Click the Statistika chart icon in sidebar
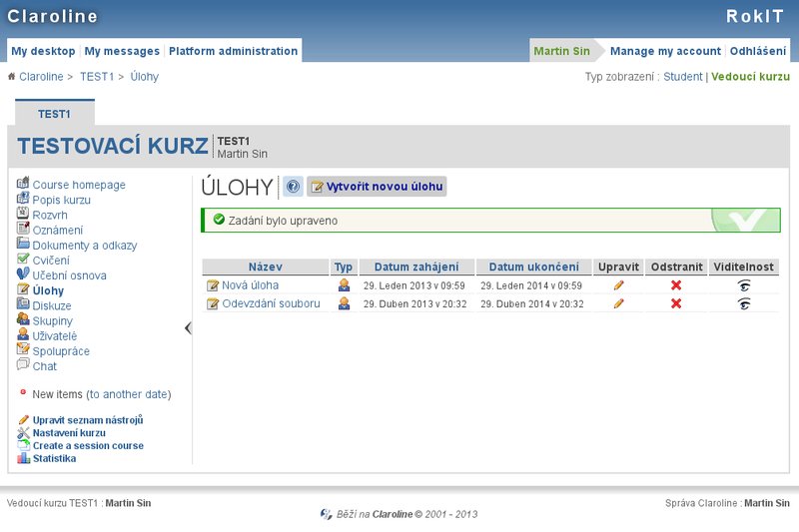Image resolution: width=799 pixels, height=532 pixels. (x=23, y=458)
